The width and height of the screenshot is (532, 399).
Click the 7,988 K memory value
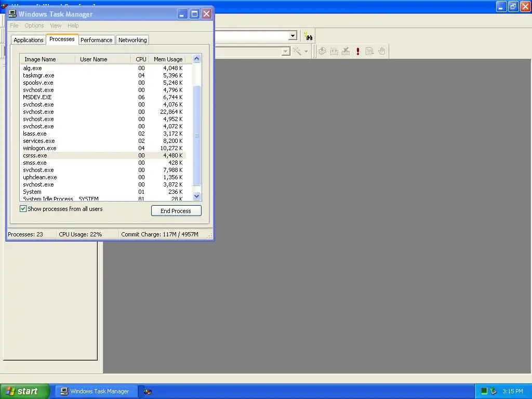(x=172, y=170)
